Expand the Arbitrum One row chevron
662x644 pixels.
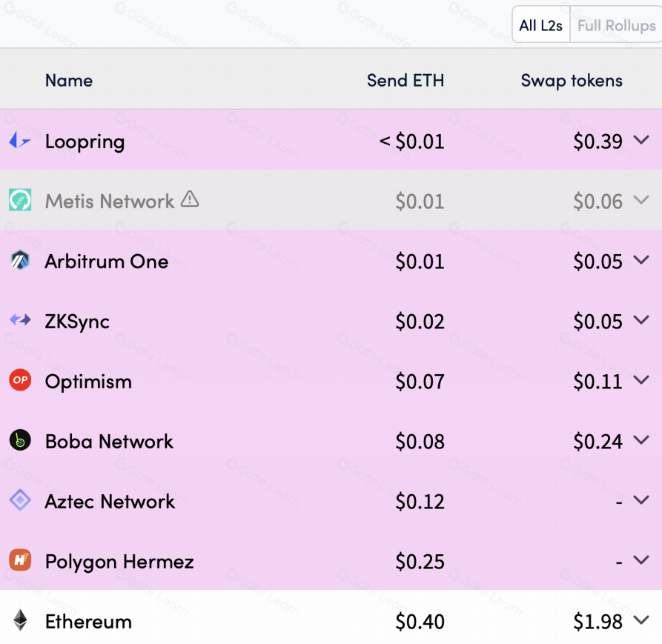[641, 259]
